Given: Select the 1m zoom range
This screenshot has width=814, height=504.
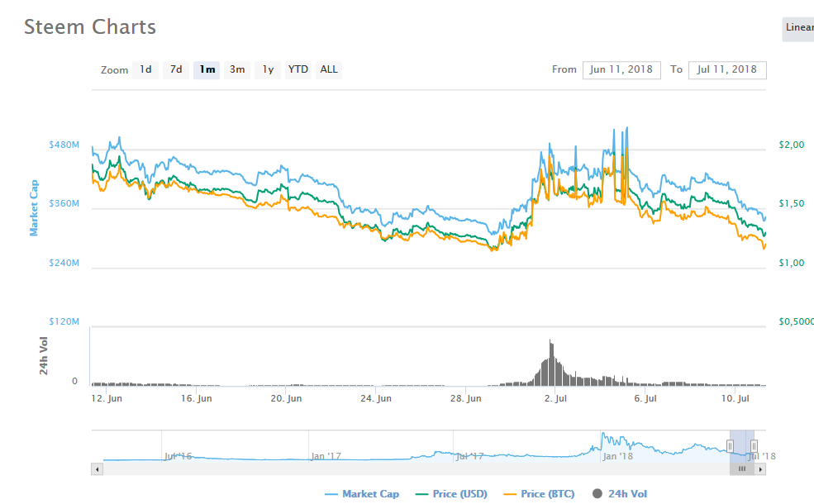Looking at the screenshot, I should point(207,69).
